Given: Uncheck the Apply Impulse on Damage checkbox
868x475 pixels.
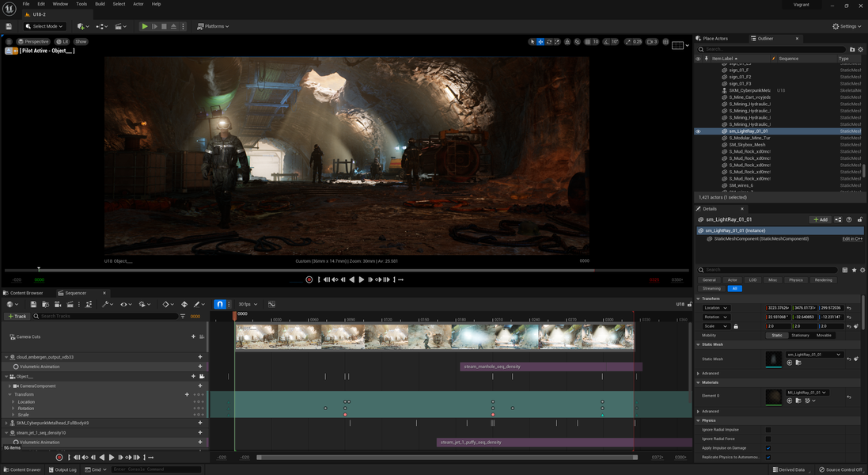Looking at the screenshot, I should coord(768,448).
